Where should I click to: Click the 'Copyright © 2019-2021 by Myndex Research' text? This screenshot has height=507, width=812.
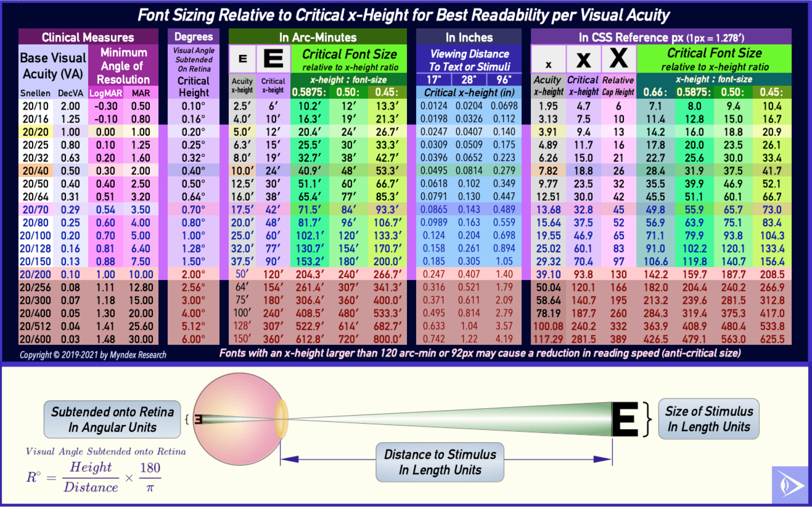click(93, 355)
